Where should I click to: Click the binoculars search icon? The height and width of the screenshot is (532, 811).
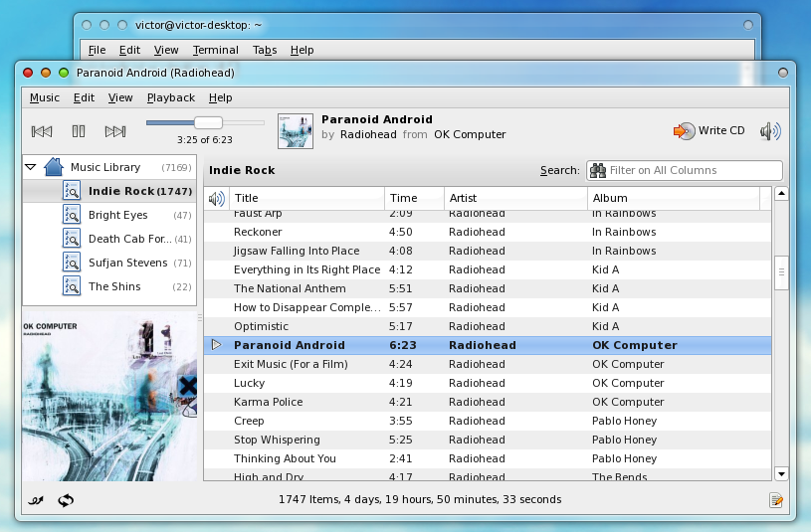[598, 171]
